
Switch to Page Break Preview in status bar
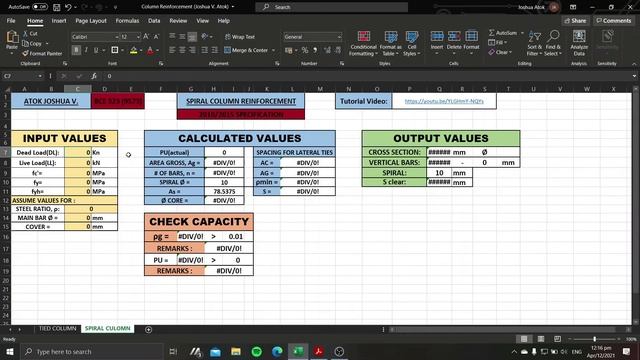[557, 339]
